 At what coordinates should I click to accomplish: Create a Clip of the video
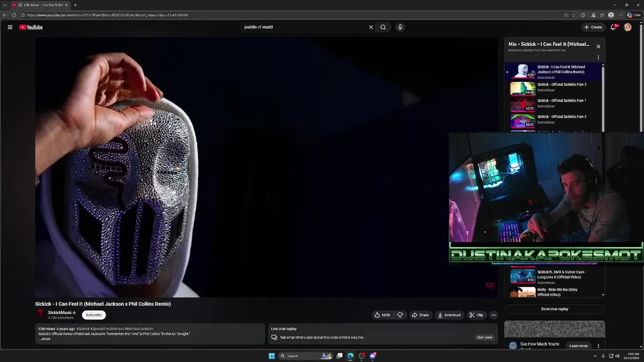click(476, 315)
